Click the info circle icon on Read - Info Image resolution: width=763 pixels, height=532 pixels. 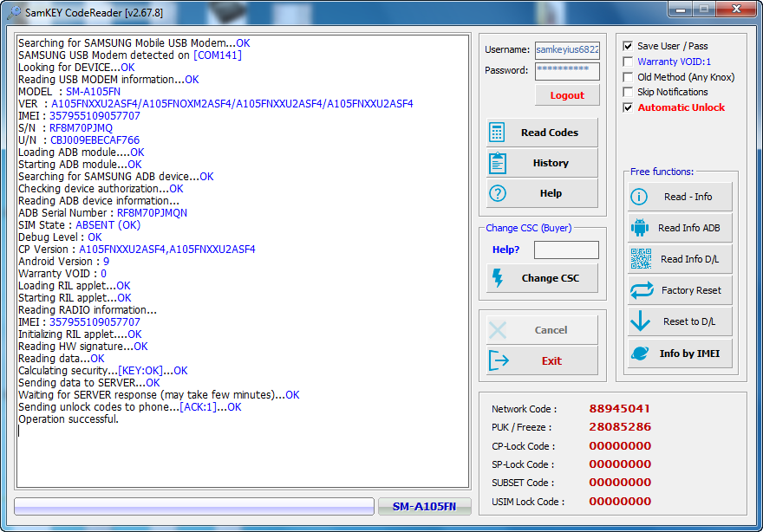[639, 197]
